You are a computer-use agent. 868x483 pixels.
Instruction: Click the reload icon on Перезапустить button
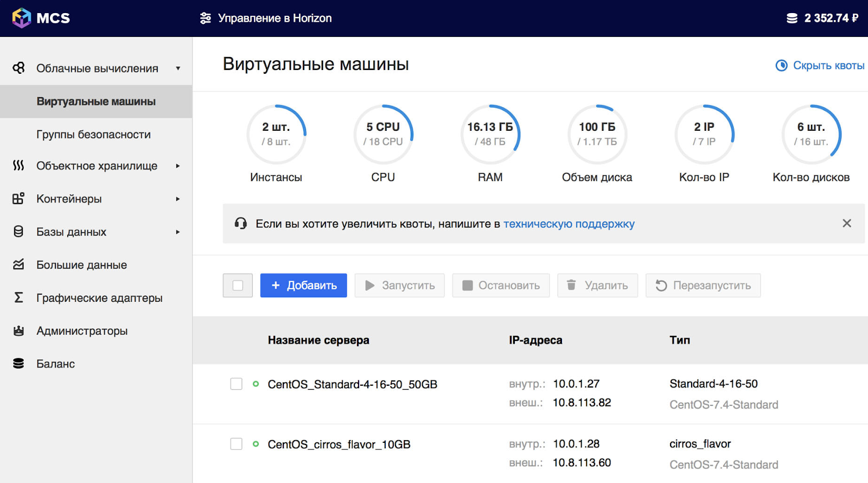(x=661, y=285)
